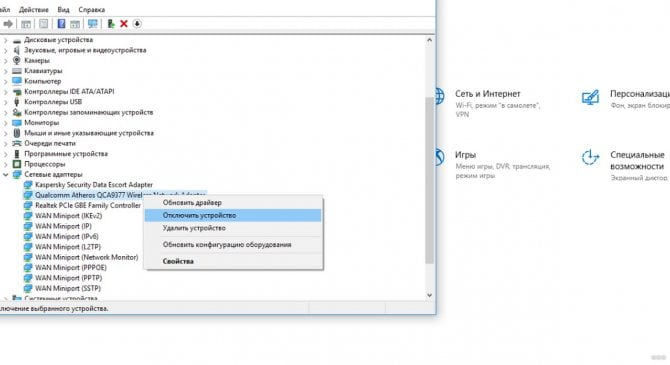Click the Сеть и Интернет globe icon
The image size is (670, 365).
pyautogui.click(x=440, y=96)
